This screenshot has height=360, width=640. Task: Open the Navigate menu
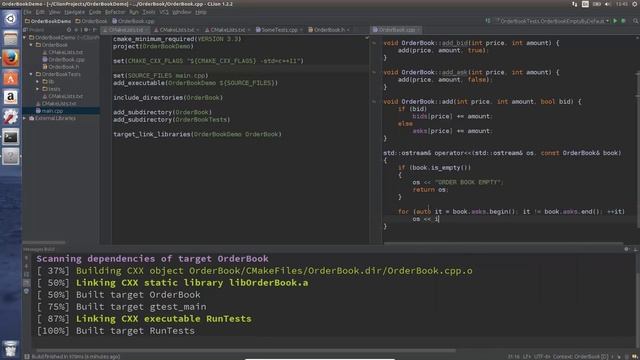pos(75,12)
